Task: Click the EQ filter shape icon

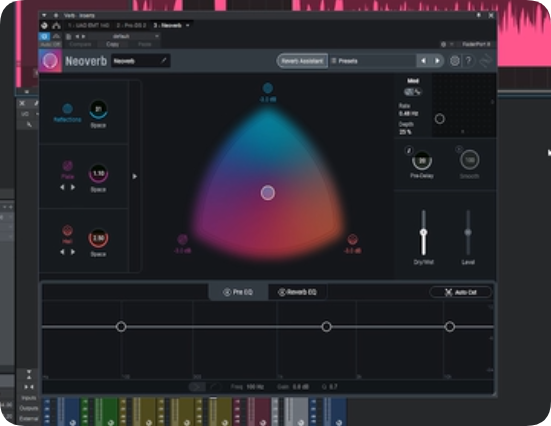Action: point(215,387)
